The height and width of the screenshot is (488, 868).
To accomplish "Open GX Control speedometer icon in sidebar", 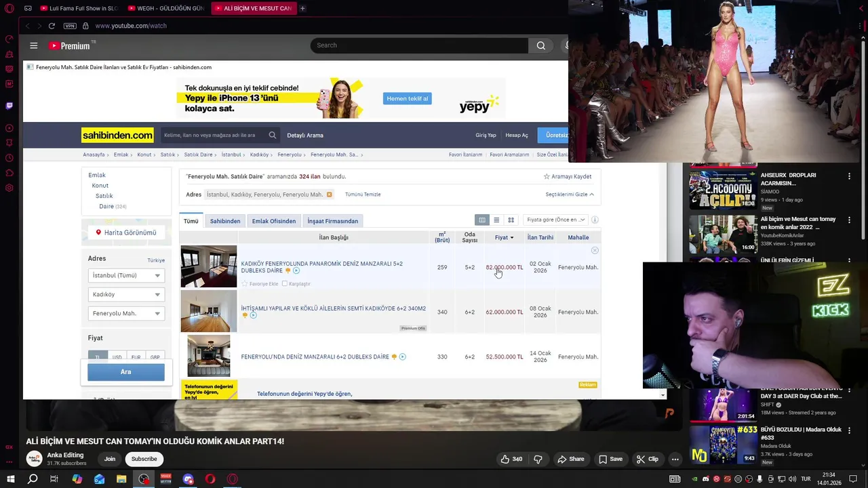I will point(9,39).
